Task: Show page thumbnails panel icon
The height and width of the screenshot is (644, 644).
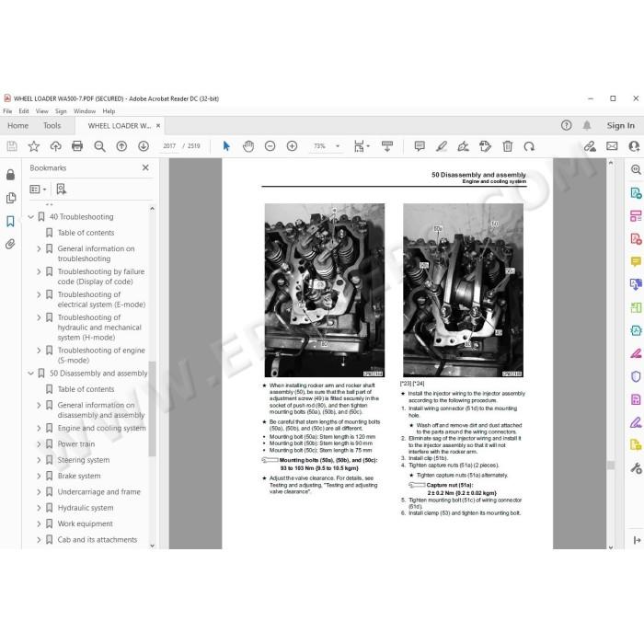Action: 11,198
